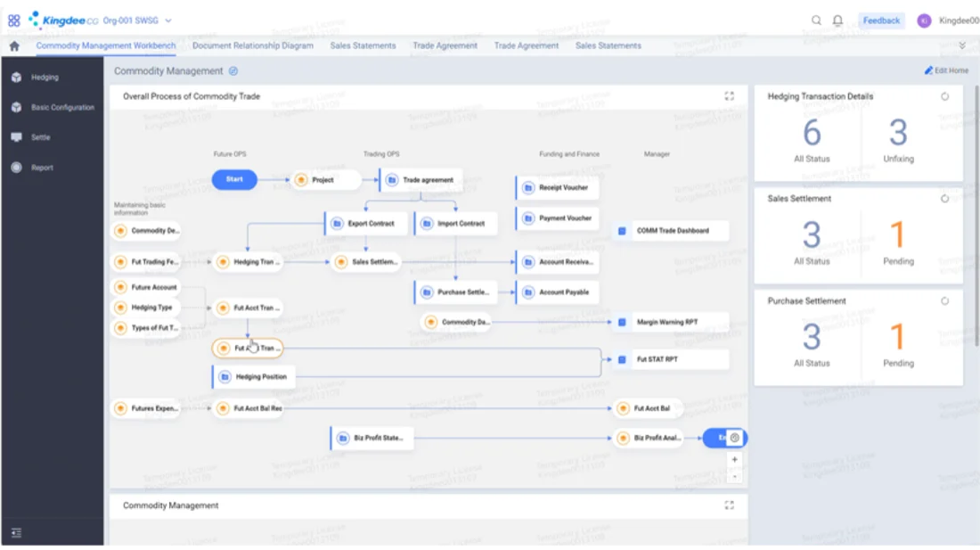The image size is (980, 550).
Task: Open the Futures Expen node
Action: 147,408
